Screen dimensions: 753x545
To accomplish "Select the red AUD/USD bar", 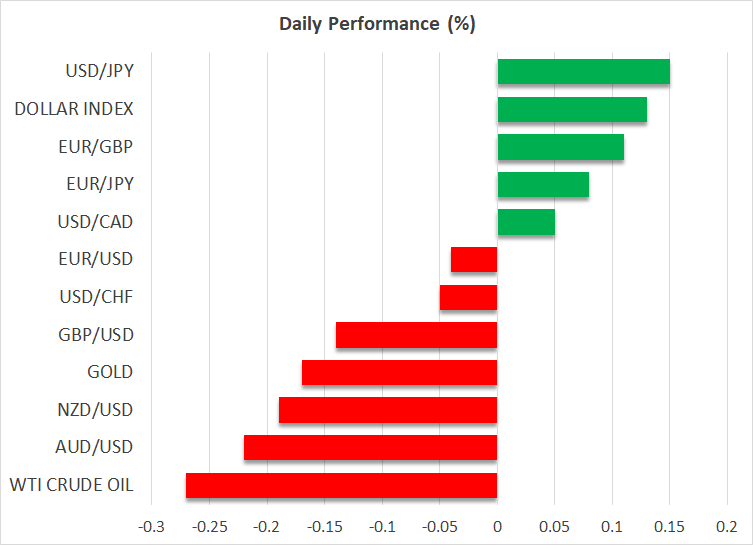I will click(370, 447).
